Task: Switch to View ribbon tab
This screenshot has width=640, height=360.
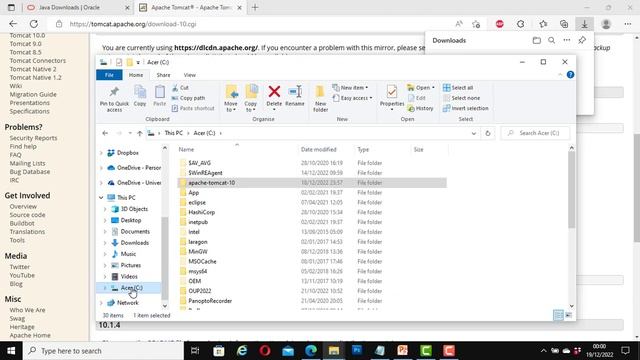Action: (x=189, y=75)
